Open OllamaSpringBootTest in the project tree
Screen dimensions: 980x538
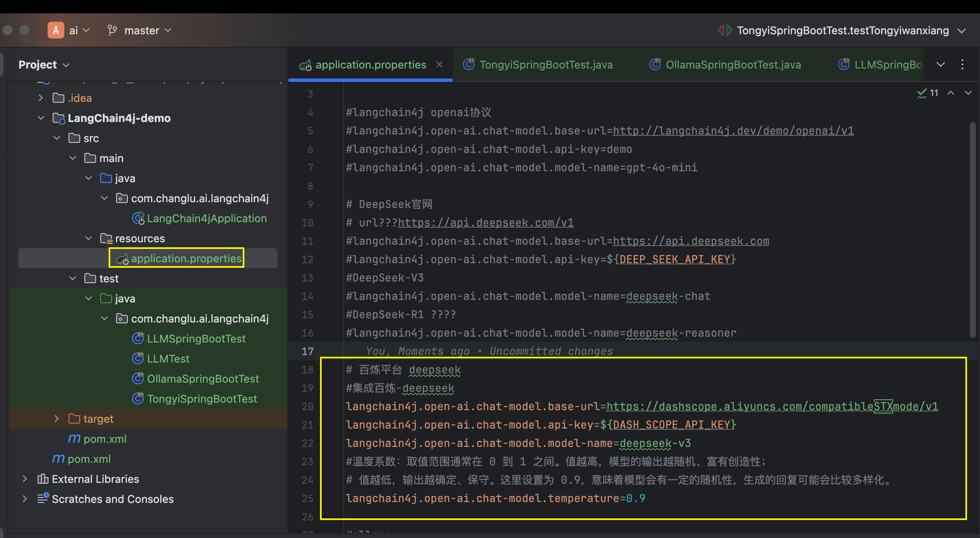click(x=195, y=379)
